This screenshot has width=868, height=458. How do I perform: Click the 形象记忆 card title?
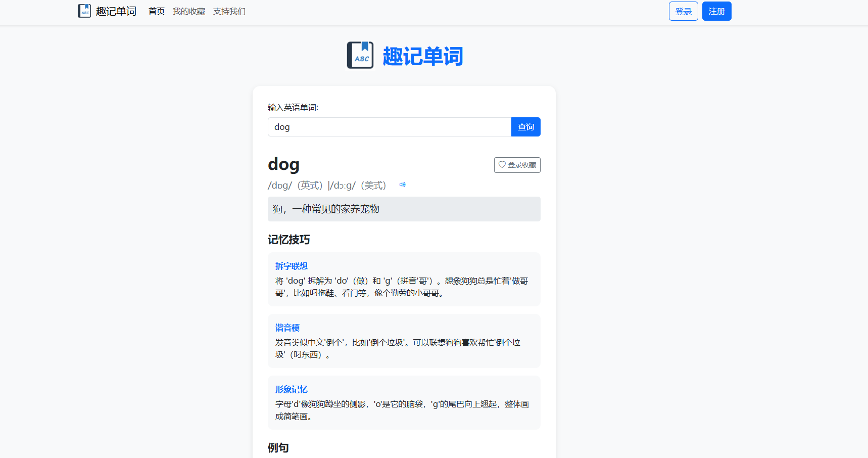(292, 389)
